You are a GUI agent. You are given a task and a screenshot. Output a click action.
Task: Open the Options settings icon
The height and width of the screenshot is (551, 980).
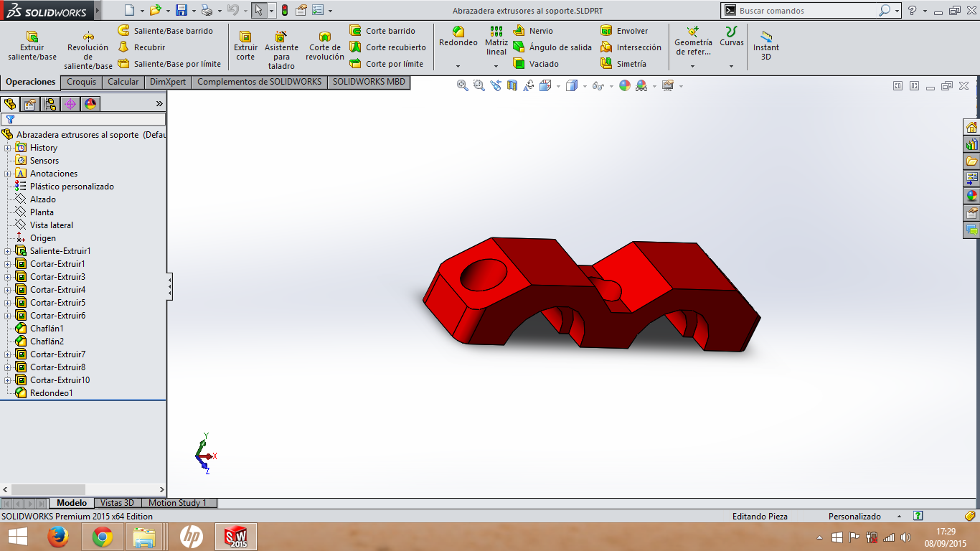[318, 10]
